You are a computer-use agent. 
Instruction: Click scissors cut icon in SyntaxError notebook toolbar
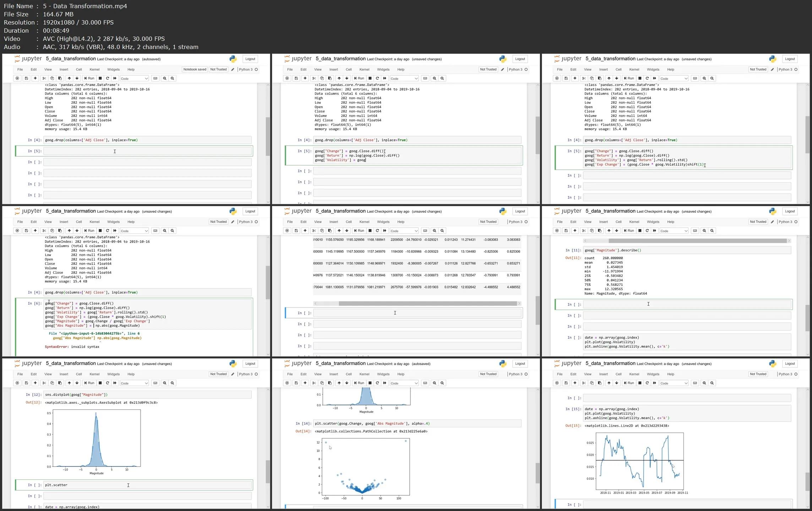pos(44,231)
